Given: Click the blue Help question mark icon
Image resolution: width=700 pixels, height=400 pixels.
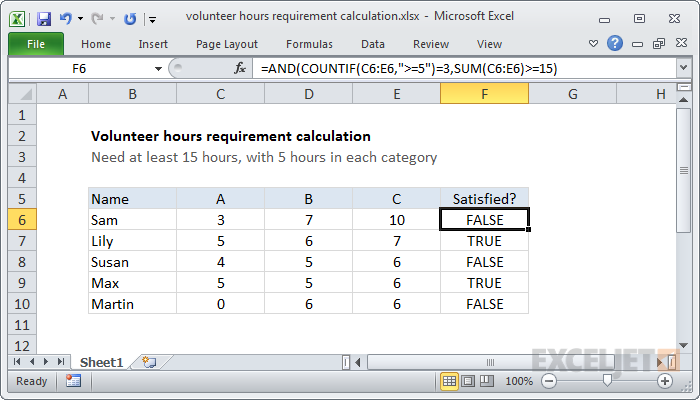Looking at the screenshot, I should [615, 43].
